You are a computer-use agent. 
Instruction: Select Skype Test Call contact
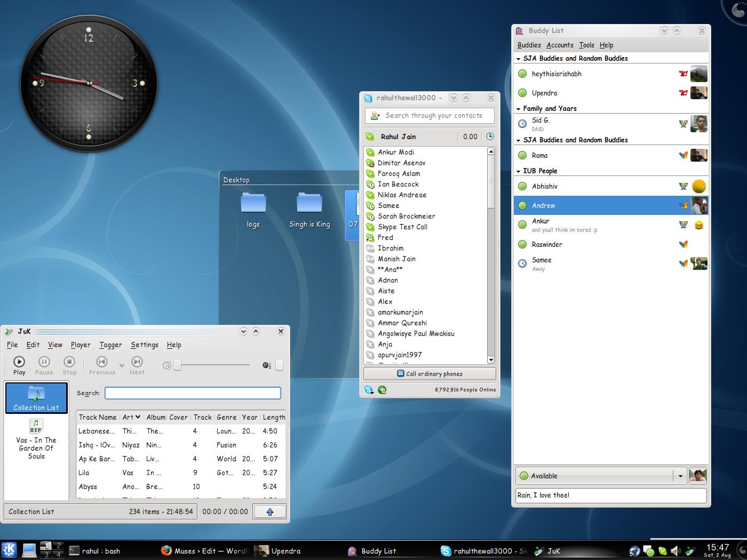tap(426, 227)
